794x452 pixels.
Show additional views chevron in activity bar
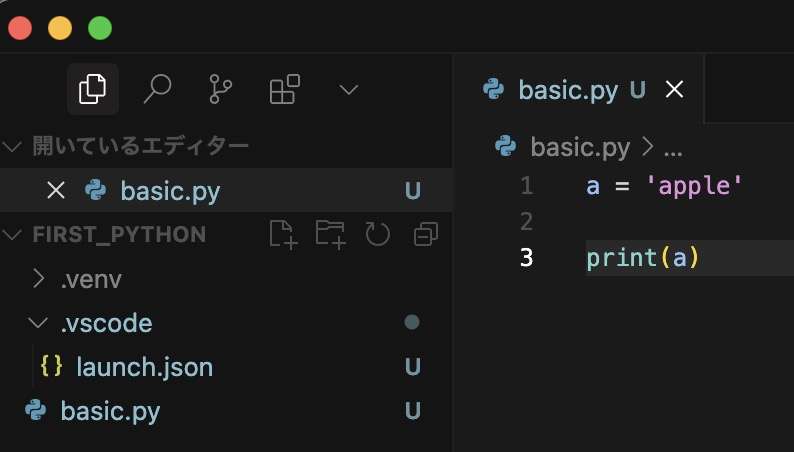[x=348, y=90]
